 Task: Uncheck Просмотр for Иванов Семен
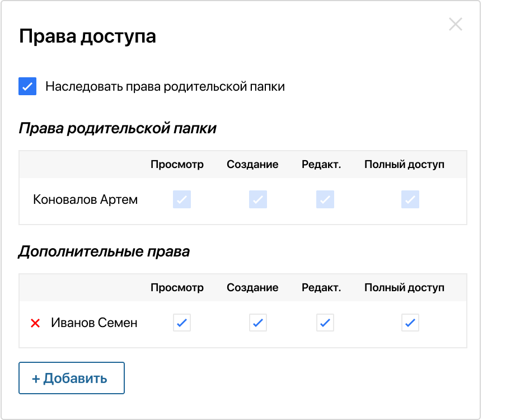click(182, 323)
